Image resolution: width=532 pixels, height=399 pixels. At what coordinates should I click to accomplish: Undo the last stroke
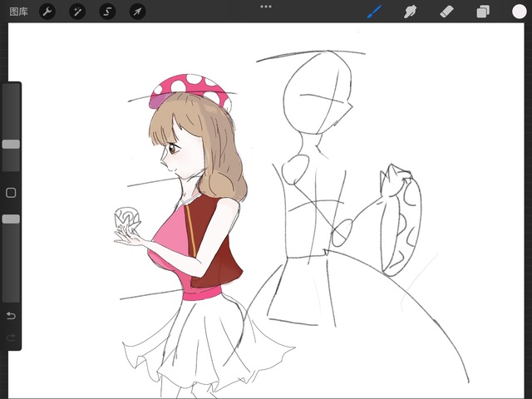point(11,316)
